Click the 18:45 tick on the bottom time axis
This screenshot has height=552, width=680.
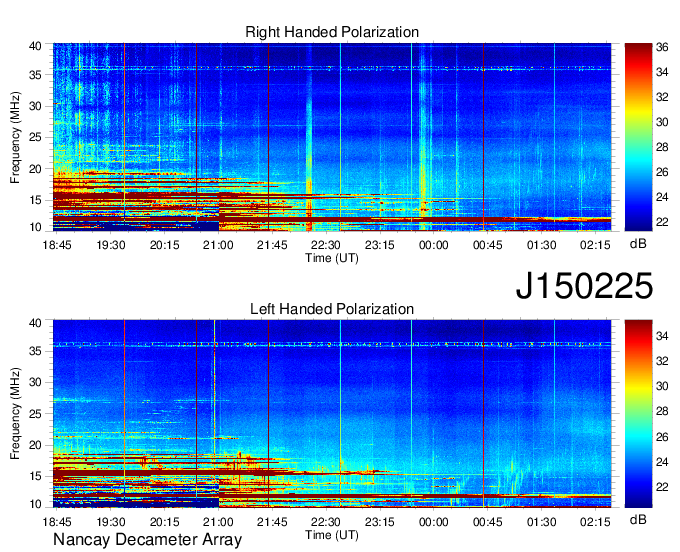click(57, 522)
